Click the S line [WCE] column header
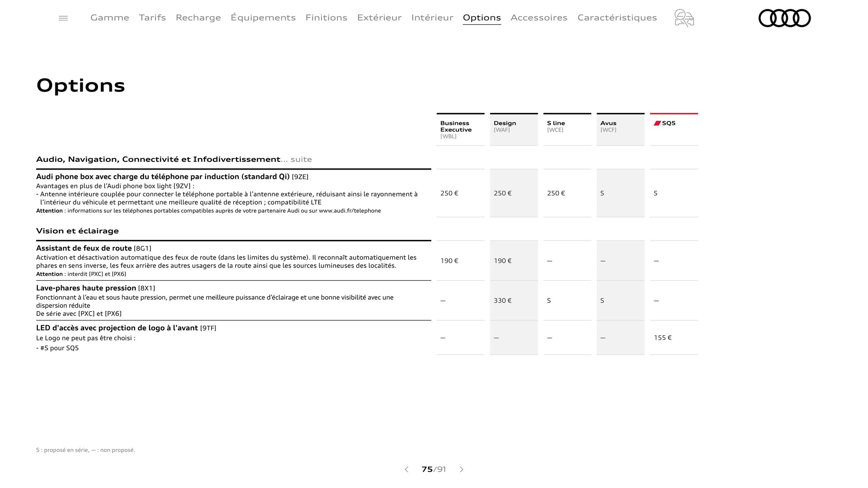This screenshot has width=868, height=488. tap(567, 129)
